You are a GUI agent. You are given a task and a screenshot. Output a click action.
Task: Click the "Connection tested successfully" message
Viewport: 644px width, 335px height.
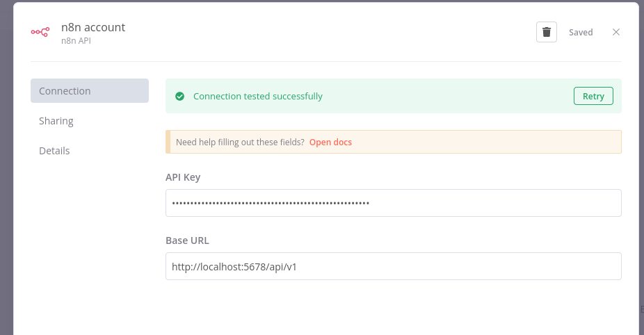pos(258,97)
